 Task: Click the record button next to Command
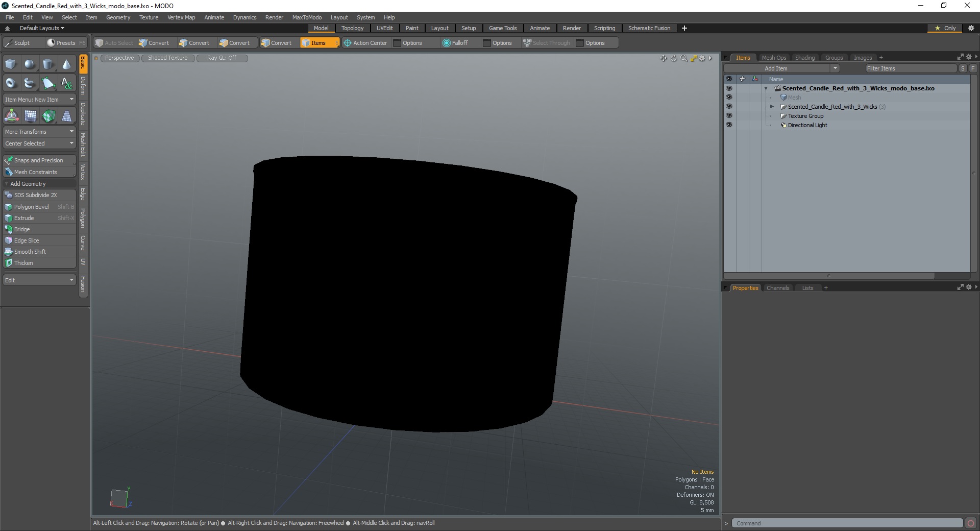(x=971, y=523)
